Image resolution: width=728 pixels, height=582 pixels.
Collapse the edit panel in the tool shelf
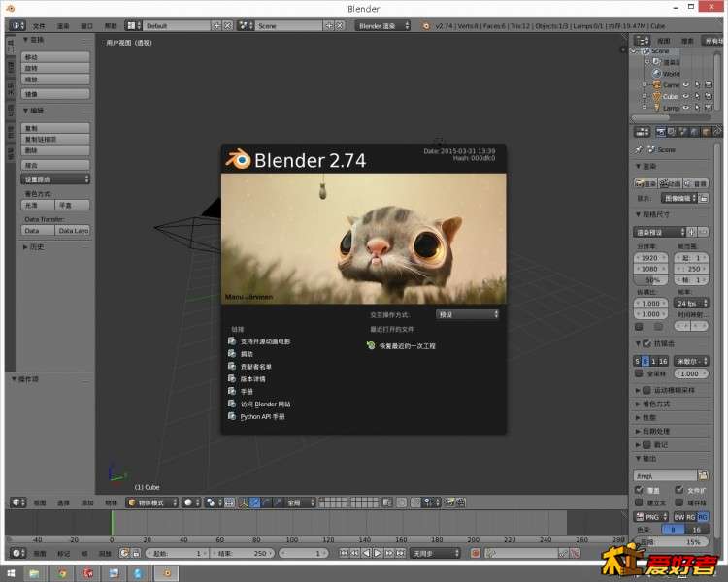pyautogui.click(x=26, y=111)
